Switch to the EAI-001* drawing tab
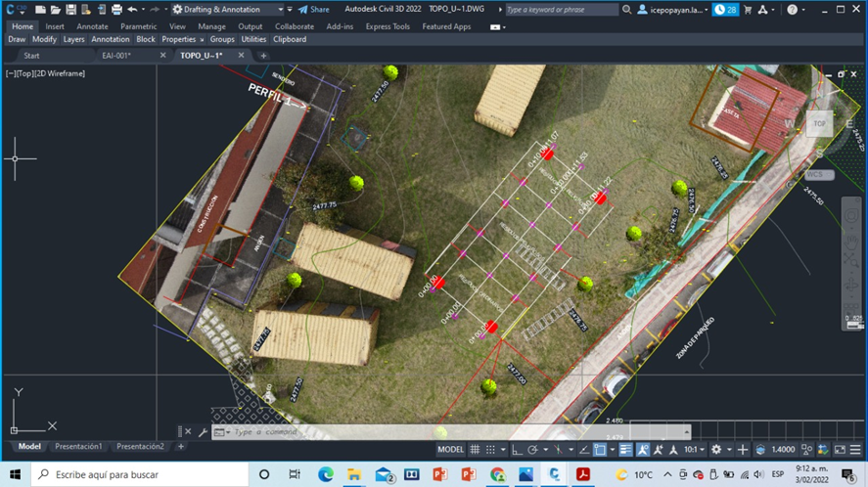Image resolution: width=868 pixels, height=487 pixels. pos(116,56)
